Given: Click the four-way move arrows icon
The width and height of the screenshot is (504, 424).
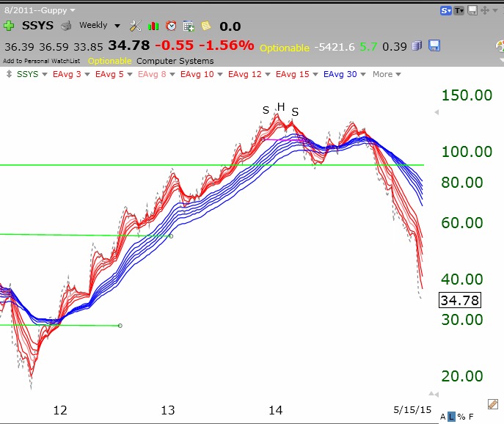Looking at the screenshot, I should (485, 10).
